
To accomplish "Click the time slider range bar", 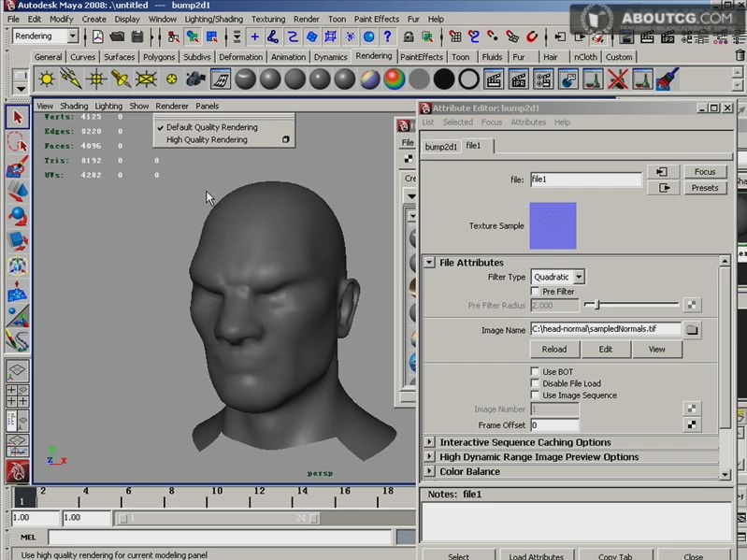I will [218, 518].
